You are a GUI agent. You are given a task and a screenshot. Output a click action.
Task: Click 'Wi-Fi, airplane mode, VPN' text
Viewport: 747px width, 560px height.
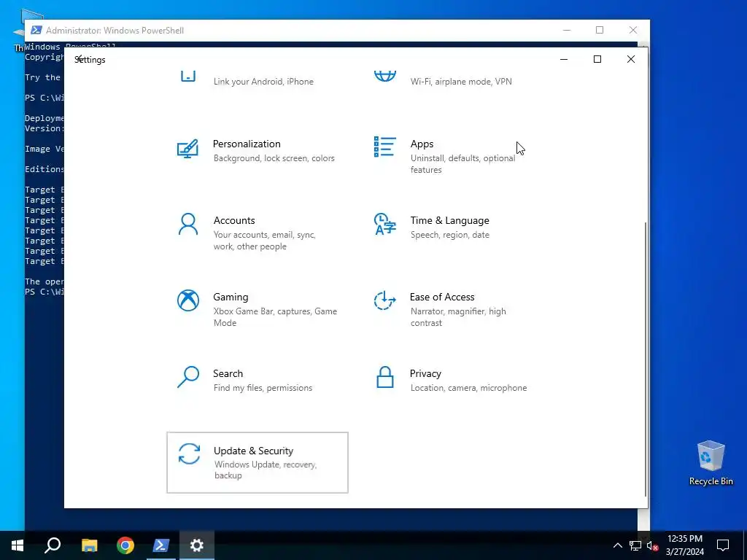click(x=461, y=82)
